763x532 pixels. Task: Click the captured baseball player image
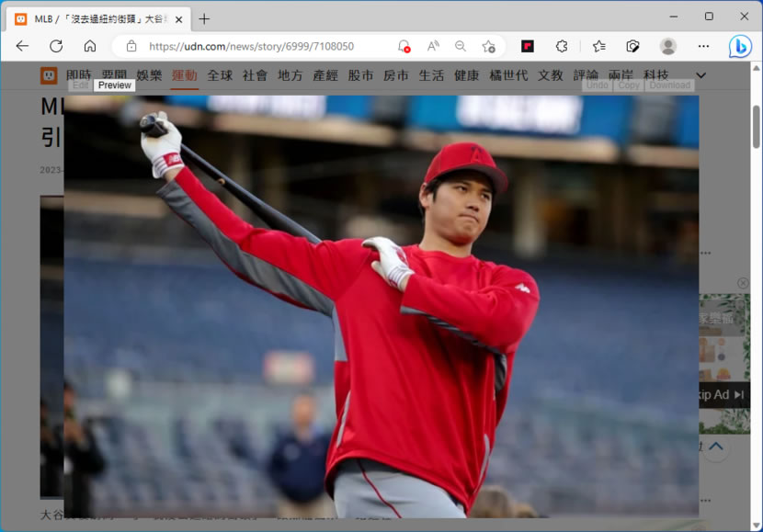coord(381,306)
